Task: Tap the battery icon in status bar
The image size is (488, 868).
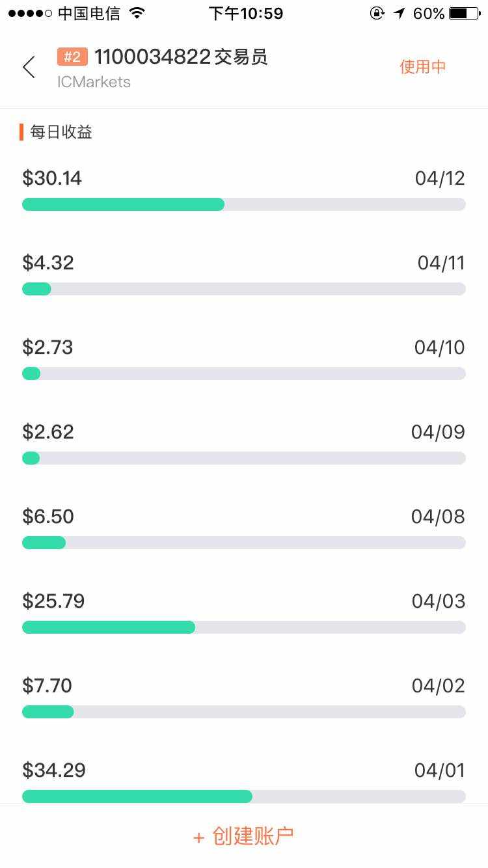Action: [x=464, y=13]
